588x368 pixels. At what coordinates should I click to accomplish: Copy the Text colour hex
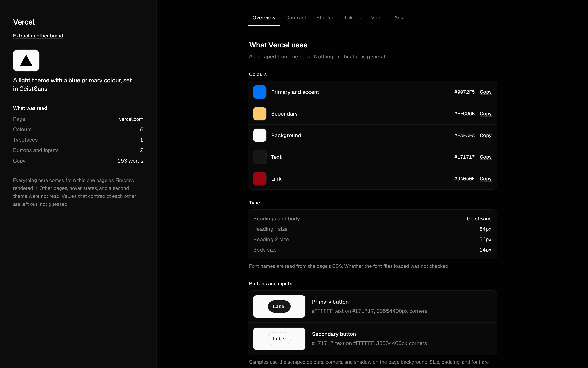[486, 157]
